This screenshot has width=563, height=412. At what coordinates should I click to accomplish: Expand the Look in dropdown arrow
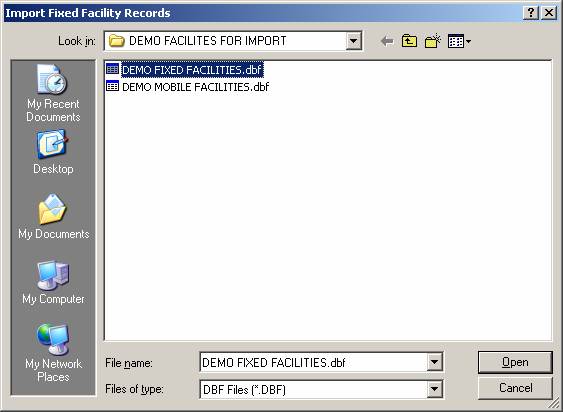(353, 41)
